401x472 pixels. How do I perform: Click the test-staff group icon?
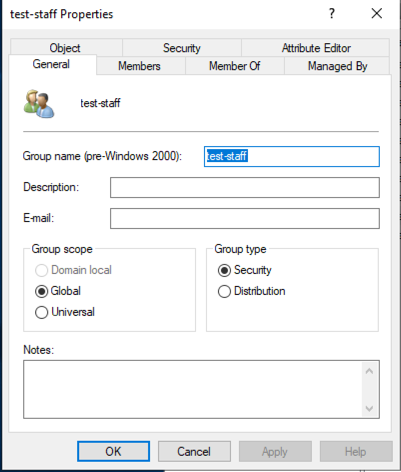click(39, 104)
